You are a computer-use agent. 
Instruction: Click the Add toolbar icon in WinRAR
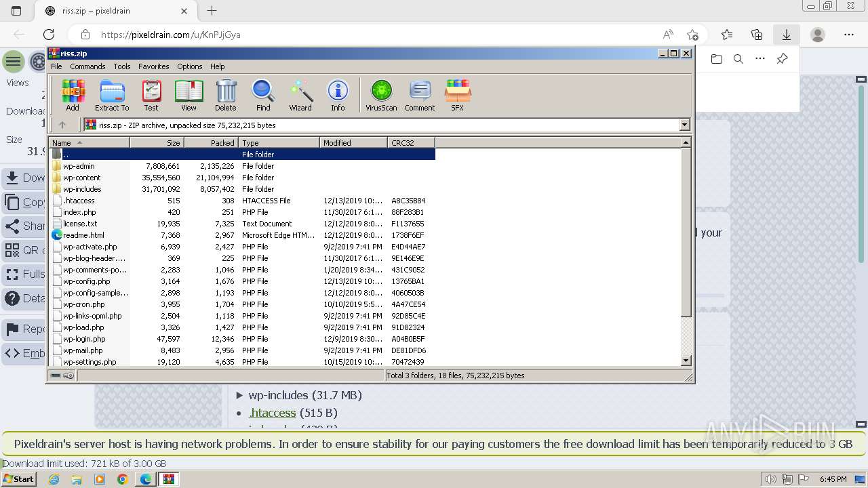(73, 95)
